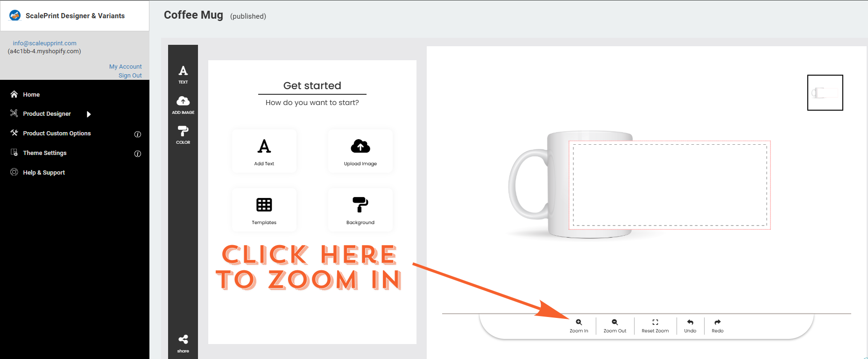Select the mug preview thumbnail
This screenshot has height=359, width=868.
pos(825,92)
